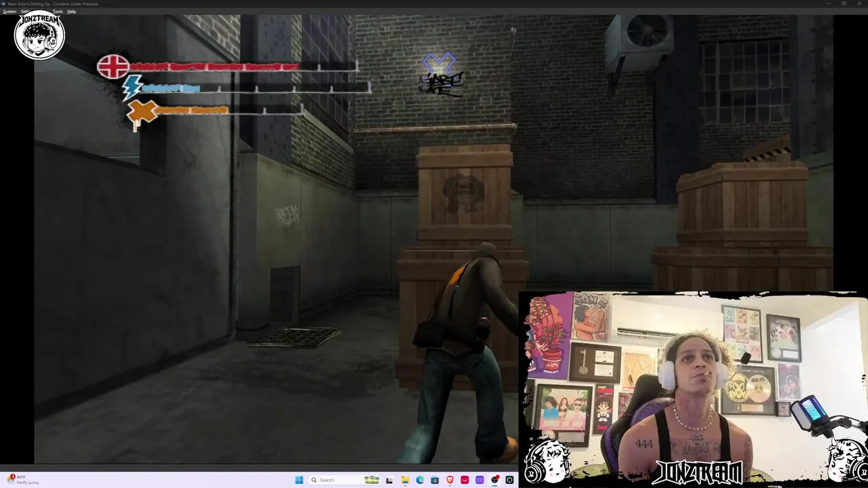Open the green ring app in taskbar
The height and width of the screenshot is (488, 868).
(x=509, y=480)
